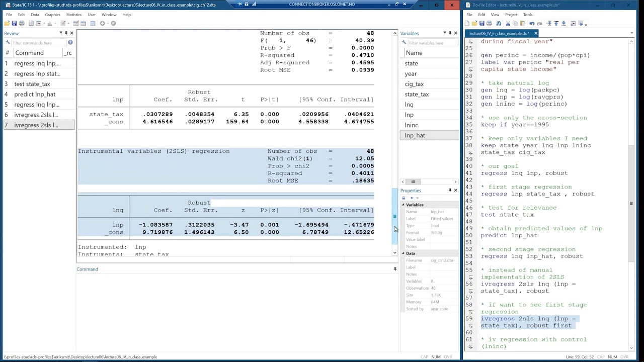
Task: Click the Variables panel horizontal scrollbar thumb
Action: point(413,182)
